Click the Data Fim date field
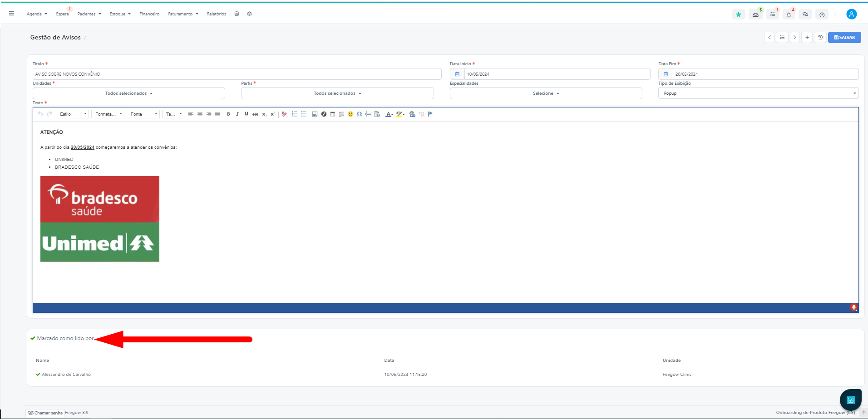The height and width of the screenshot is (419, 868). point(765,74)
